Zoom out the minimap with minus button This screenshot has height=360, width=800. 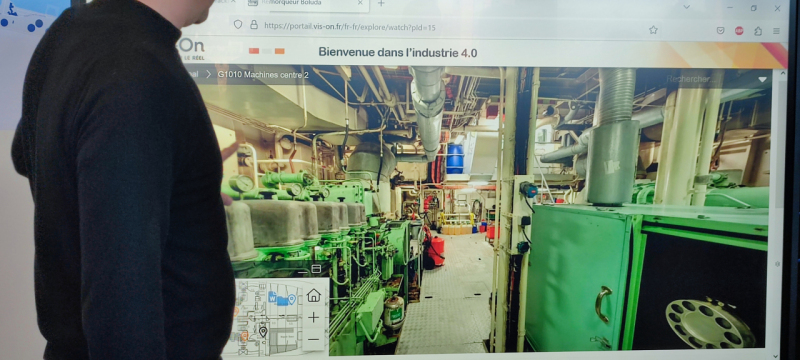tap(313, 339)
